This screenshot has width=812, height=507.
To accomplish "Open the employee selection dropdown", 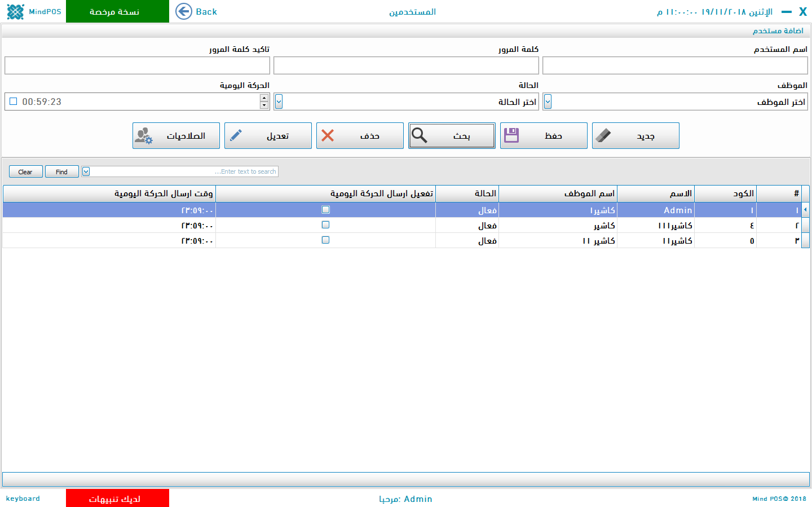I will point(548,102).
